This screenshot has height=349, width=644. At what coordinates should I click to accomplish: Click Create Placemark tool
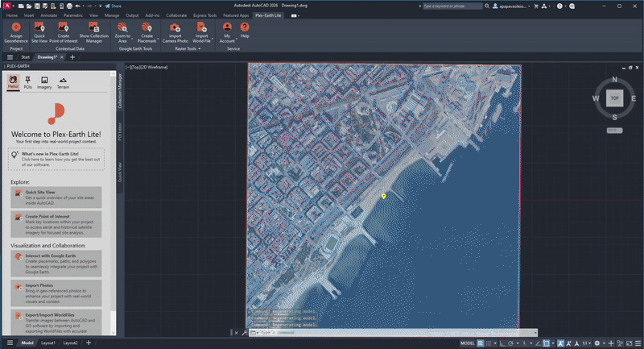pyautogui.click(x=147, y=32)
